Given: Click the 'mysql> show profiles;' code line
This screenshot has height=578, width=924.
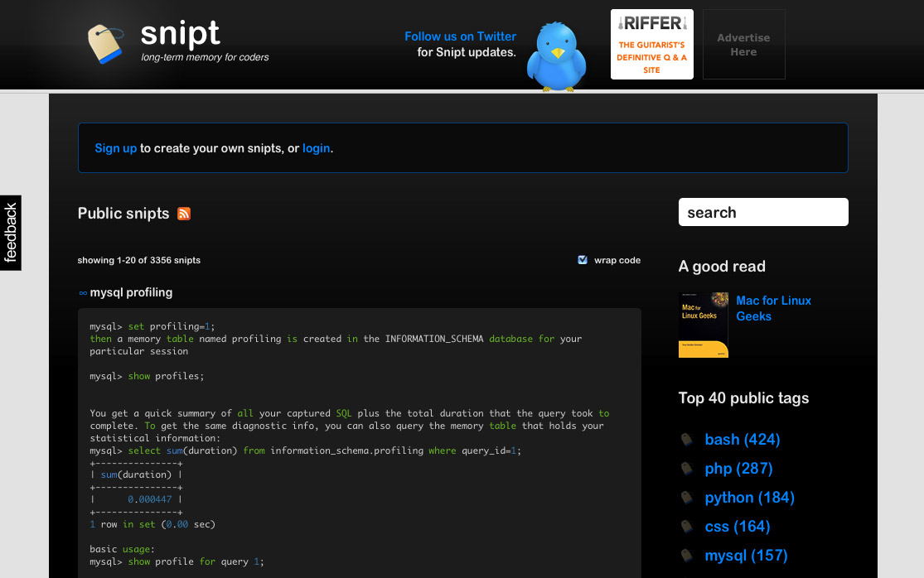Looking at the screenshot, I should click(x=147, y=376).
